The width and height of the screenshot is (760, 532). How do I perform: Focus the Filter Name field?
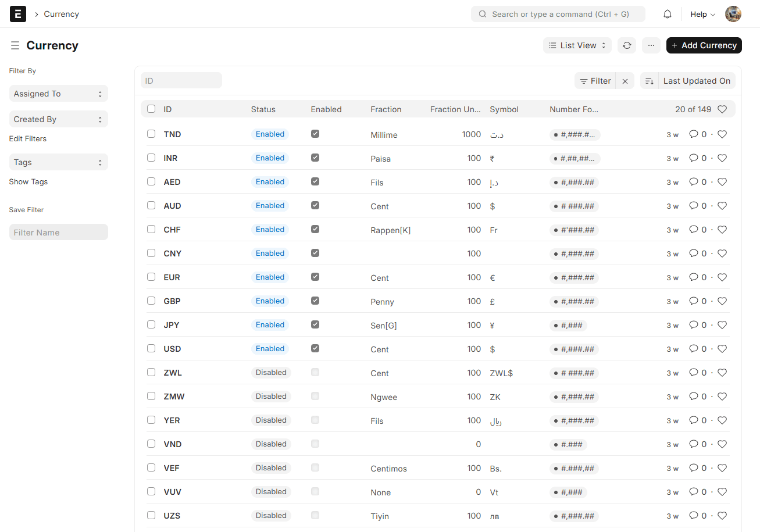coord(59,233)
